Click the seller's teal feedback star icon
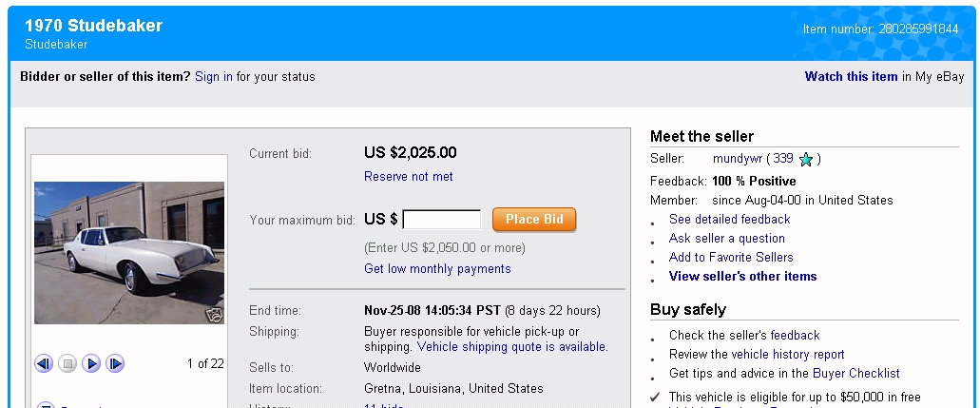 tap(806, 160)
